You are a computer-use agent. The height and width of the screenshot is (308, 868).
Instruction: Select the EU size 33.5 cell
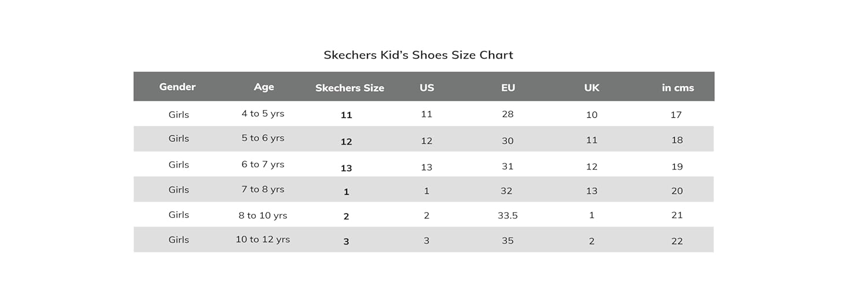point(507,216)
